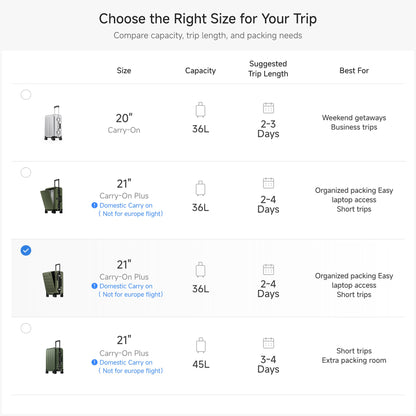Click the Suggested Trip Length column header
The width and height of the screenshot is (416, 416).
(x=268, y=69)
